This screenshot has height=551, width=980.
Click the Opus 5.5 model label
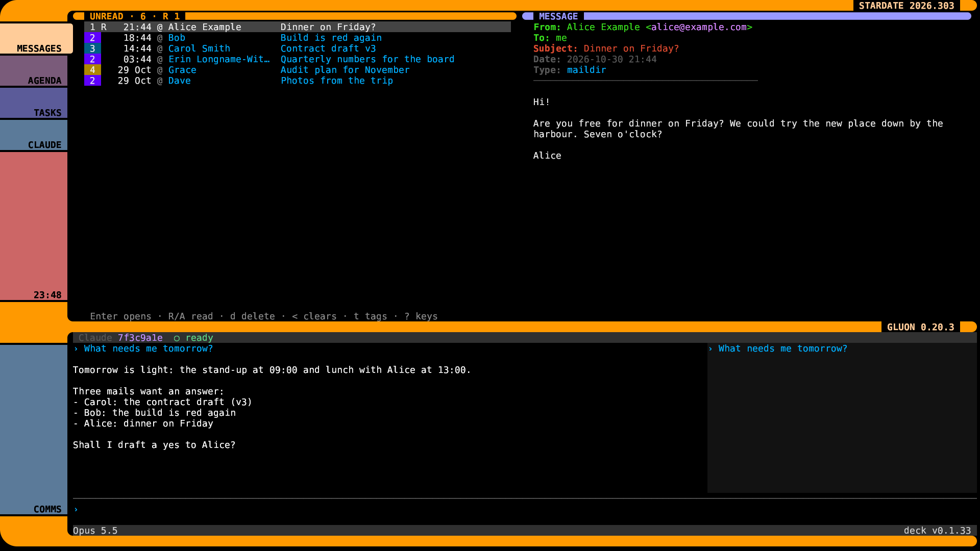point(95,531)
